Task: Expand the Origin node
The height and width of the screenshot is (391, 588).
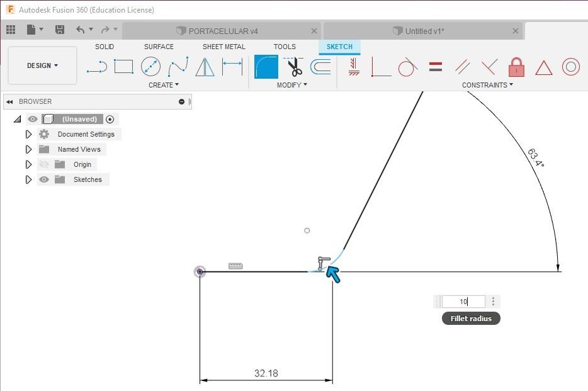Action: tap(28, 164)
